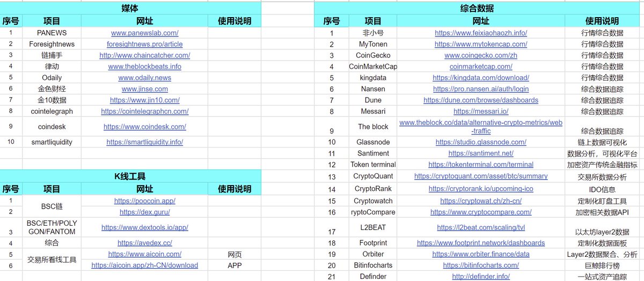The height and width of the screenshot is (281, 644).
Task: Select the 金色财经 cell
Action: point(52,89)
